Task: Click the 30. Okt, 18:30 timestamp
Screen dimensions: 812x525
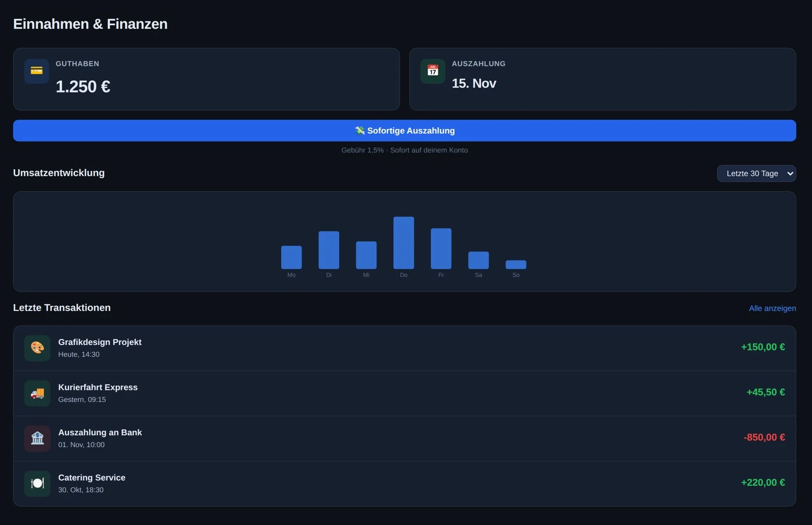Action: pyautogui.click(x=81, y=490)
